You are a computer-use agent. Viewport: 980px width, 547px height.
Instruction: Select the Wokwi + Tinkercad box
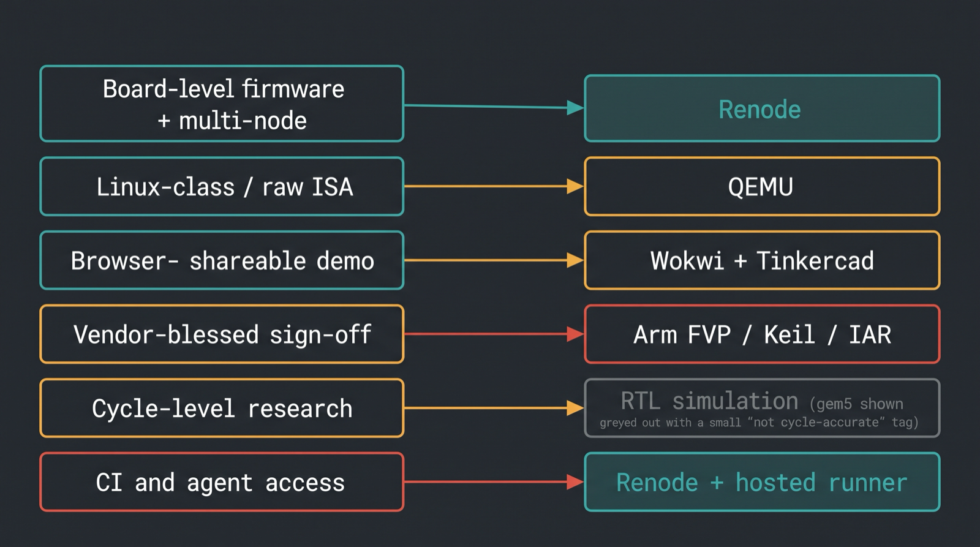[762, 260]
